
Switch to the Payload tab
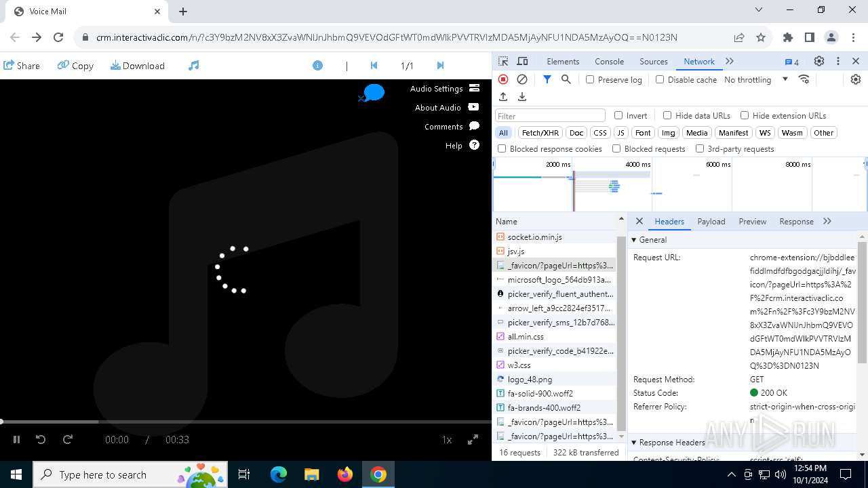[x=711, y=222]
